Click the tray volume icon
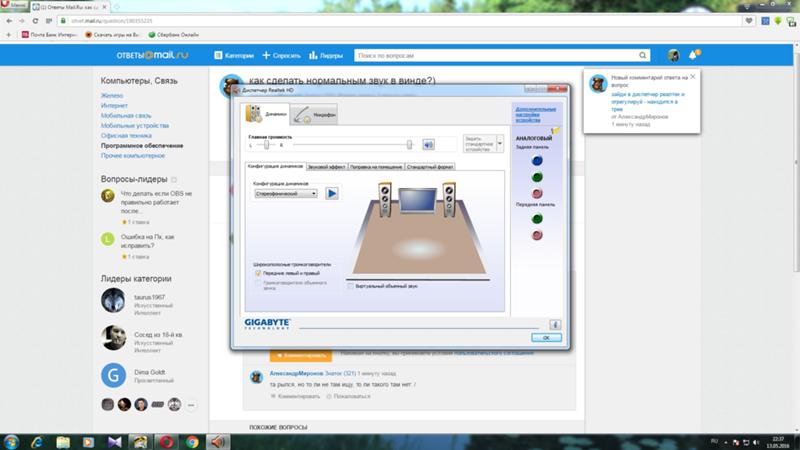Image resolution: width=800 pixels, height=450 pixels. click(x=756, y=442)
